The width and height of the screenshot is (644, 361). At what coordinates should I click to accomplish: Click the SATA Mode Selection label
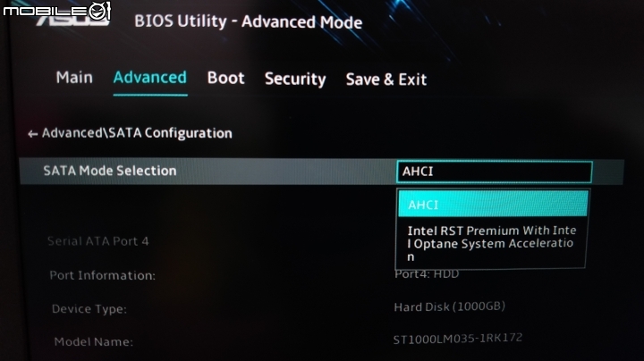(x=110, y=171)
